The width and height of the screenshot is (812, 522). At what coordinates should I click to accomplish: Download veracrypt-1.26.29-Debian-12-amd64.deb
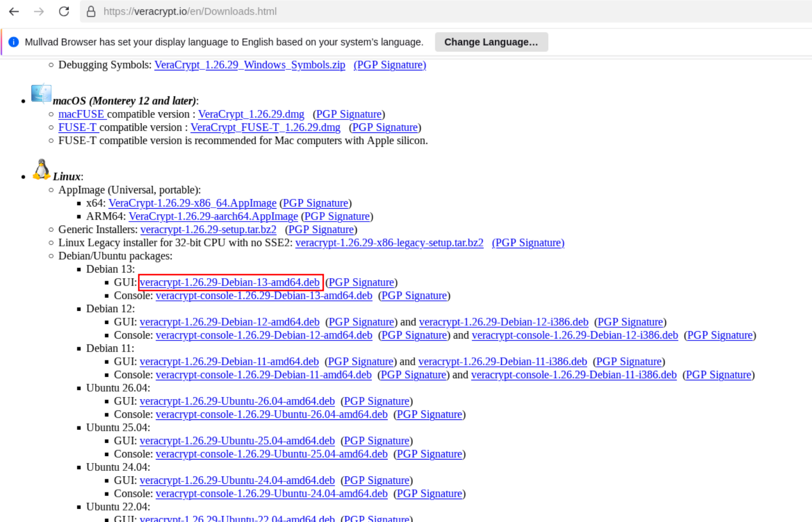pos(230,322)
